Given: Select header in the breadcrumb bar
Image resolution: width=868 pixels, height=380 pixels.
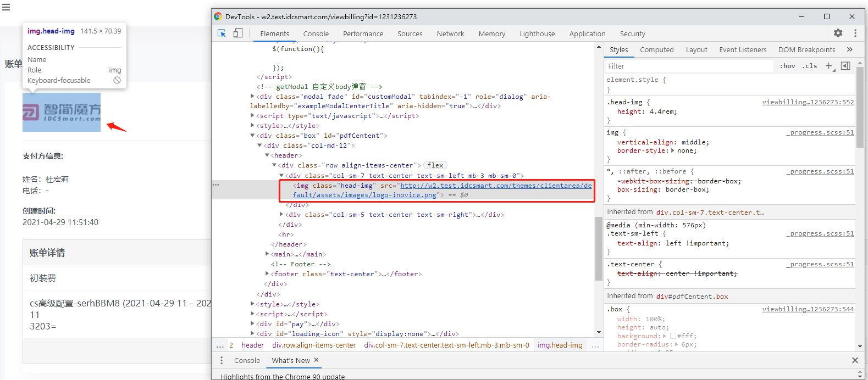Looking at the screenshot, I should [253, 345].
